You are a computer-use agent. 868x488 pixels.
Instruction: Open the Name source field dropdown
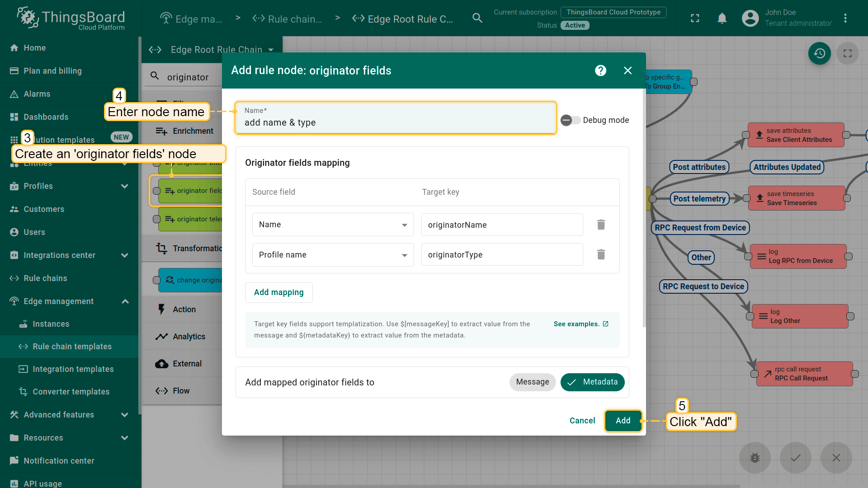333,225
